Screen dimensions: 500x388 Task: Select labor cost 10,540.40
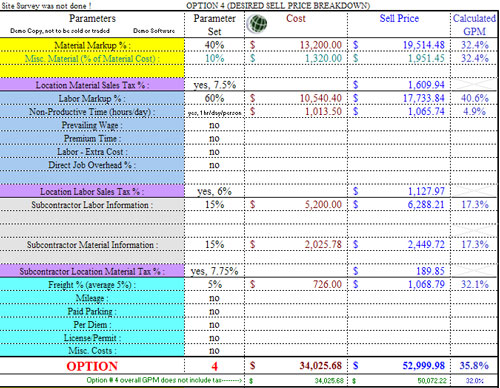pyautogui.click(x=321, y=98)
